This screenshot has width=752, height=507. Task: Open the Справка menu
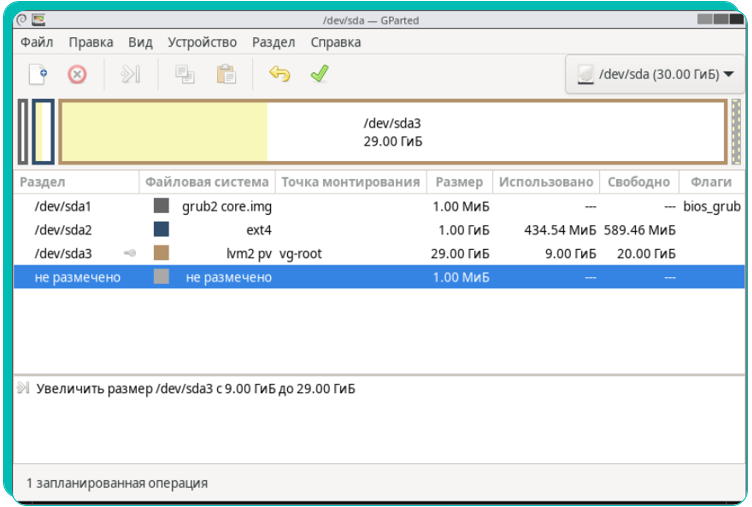[336, 42]
